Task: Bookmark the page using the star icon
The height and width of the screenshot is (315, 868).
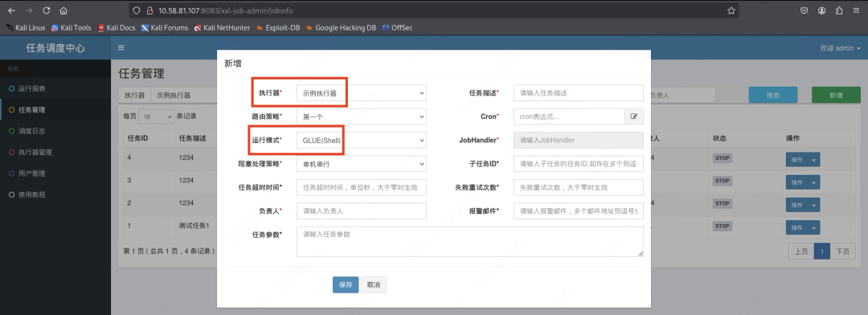Action: [731, 10]
